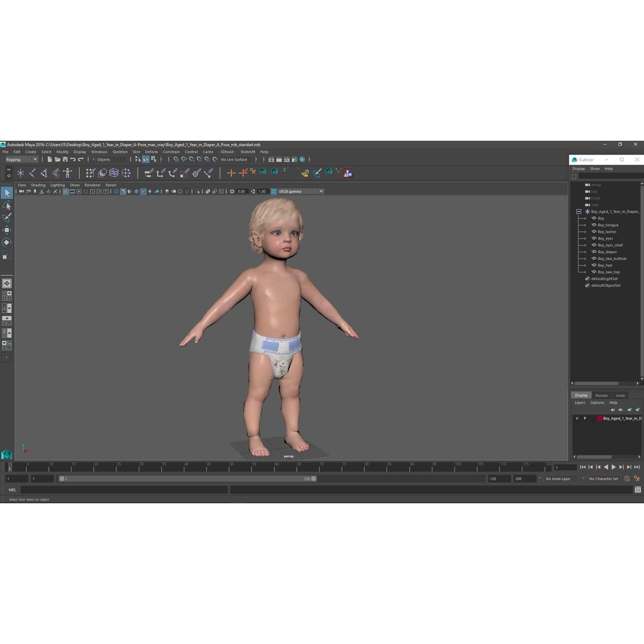The image size is (644, 644).
Task: Toggle use all lights viewport icon
Action: [x=150, y=191]
